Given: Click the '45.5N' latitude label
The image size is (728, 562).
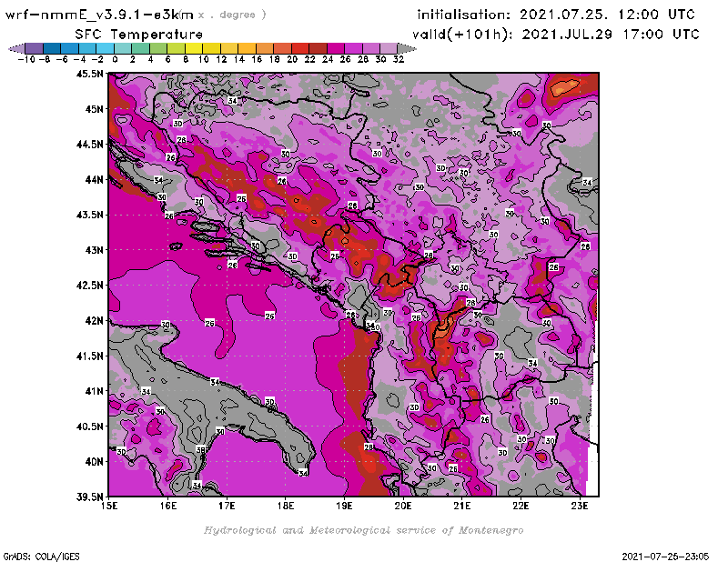Looking at the screenshot, I should (89, 74).
